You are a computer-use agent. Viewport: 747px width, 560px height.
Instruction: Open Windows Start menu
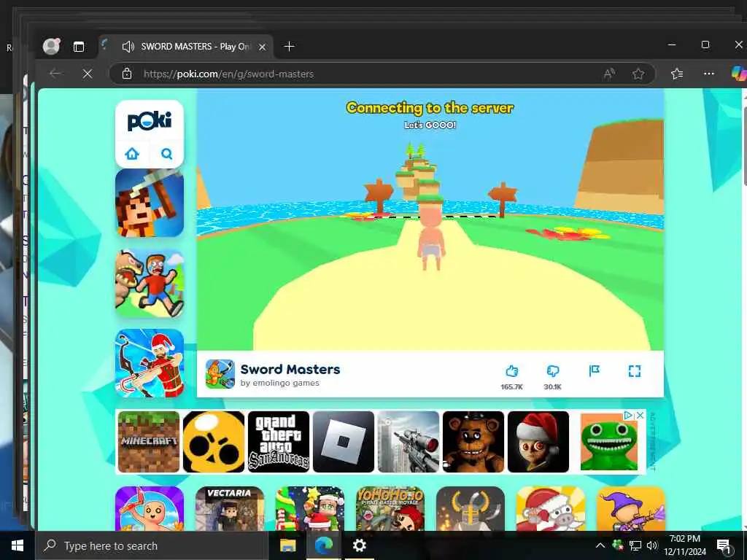[x=18, y=545]
